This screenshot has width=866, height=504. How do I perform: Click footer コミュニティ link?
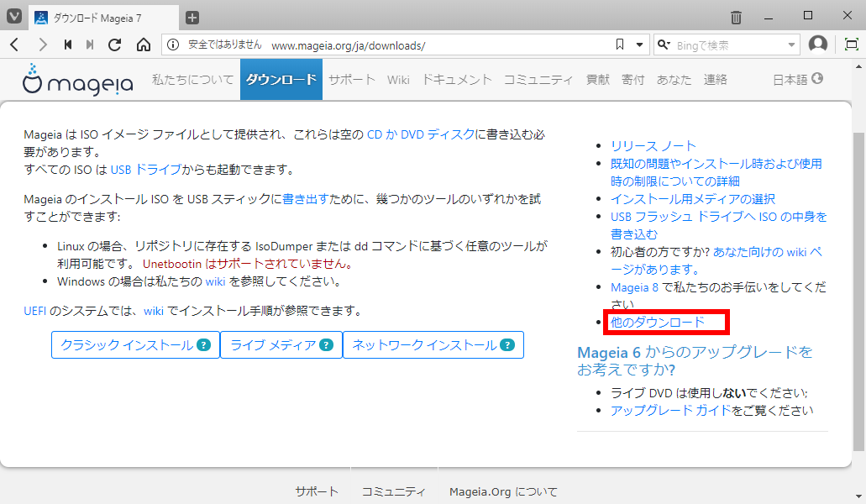tap(393, 491)
